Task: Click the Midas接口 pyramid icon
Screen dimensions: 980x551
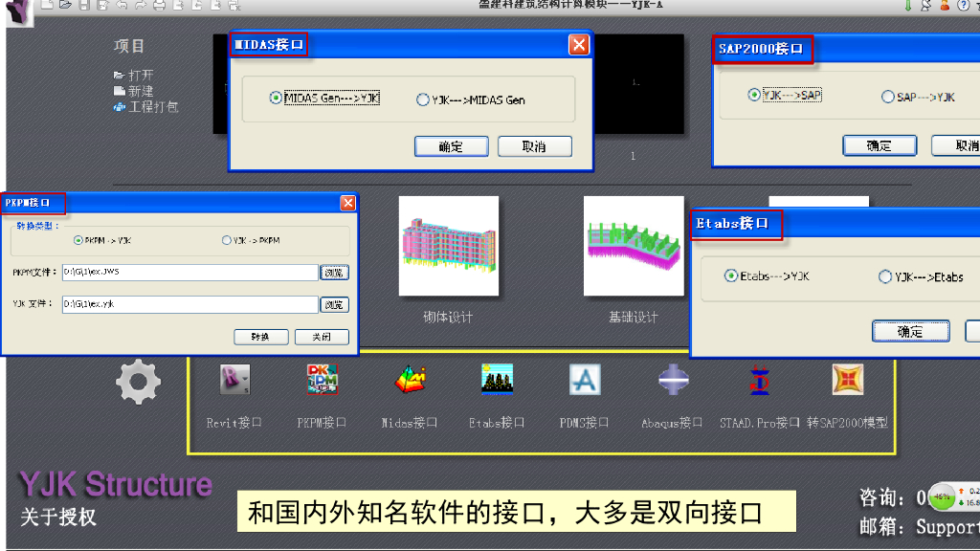Action: tap(410, 379)
